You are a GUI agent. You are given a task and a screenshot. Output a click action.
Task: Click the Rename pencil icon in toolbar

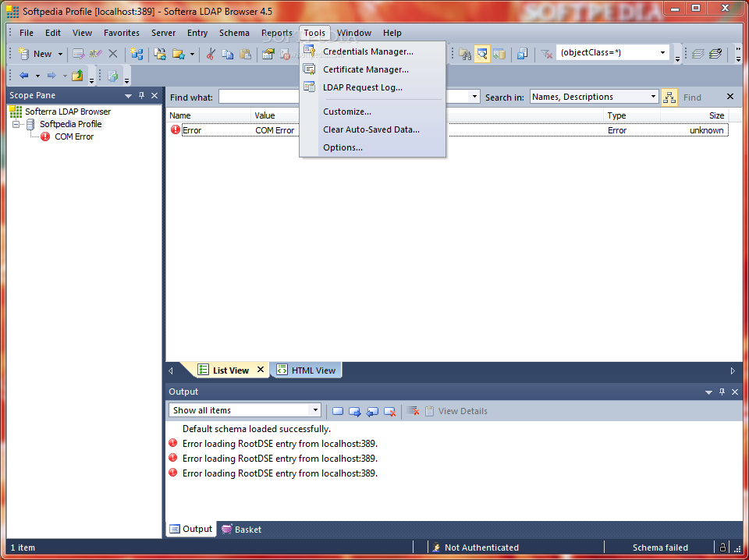coord(95,54)
